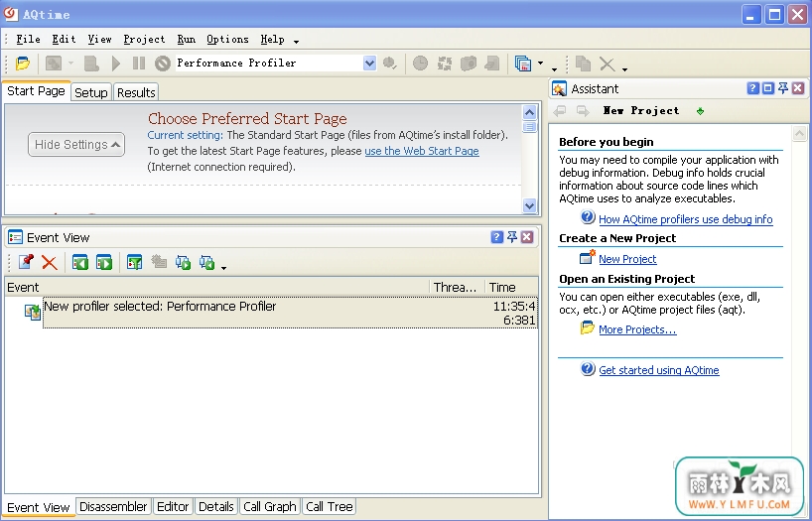Open the Performance Profiler dropdown arrow
The image size is (812, 521).
[x=369, y=64]
